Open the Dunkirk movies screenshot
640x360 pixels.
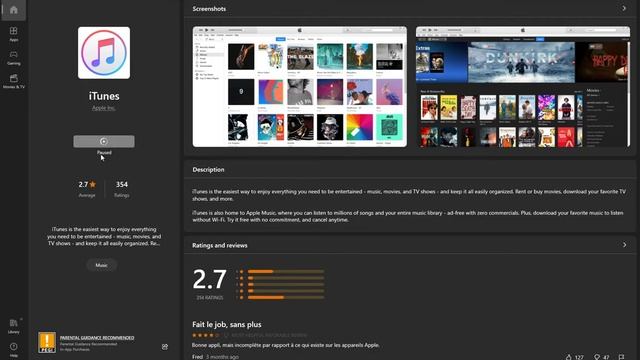click(523, 87)
